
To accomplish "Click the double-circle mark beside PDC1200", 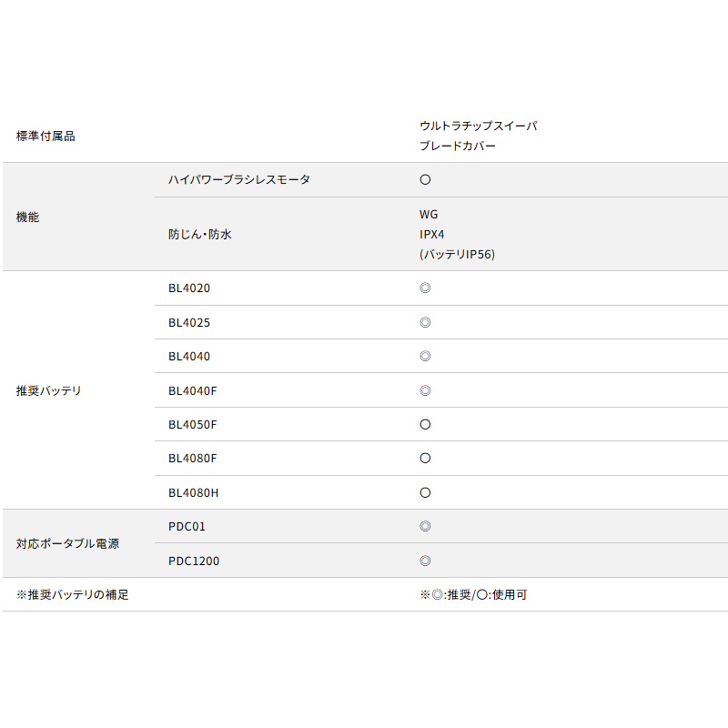I will click(x=425, y=561).
